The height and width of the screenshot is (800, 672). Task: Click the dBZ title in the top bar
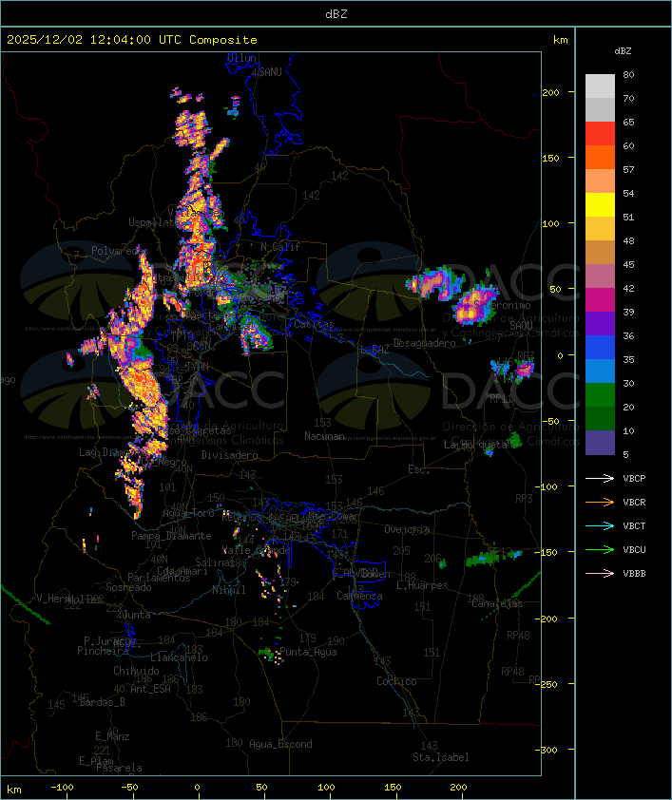(x=336, y=13)
